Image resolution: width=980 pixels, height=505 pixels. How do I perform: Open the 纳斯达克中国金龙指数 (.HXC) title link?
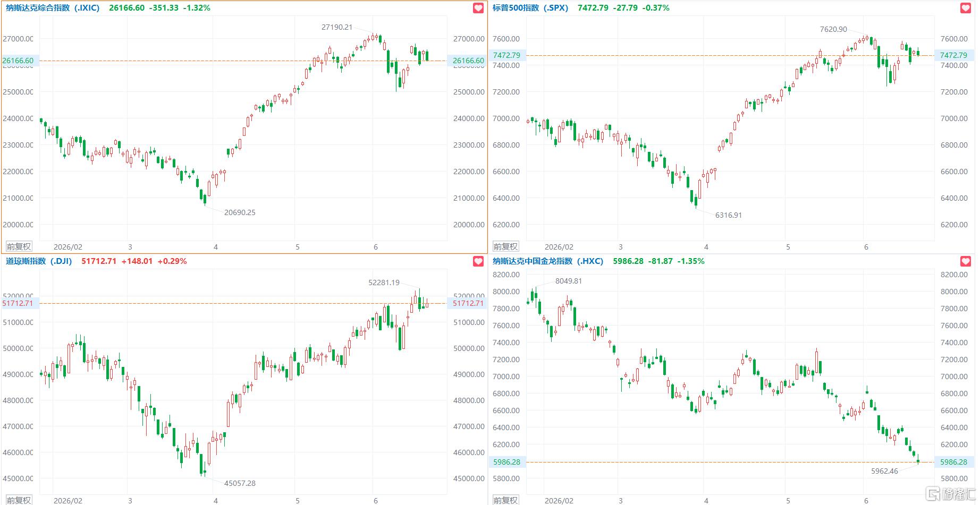click(548, 261)
